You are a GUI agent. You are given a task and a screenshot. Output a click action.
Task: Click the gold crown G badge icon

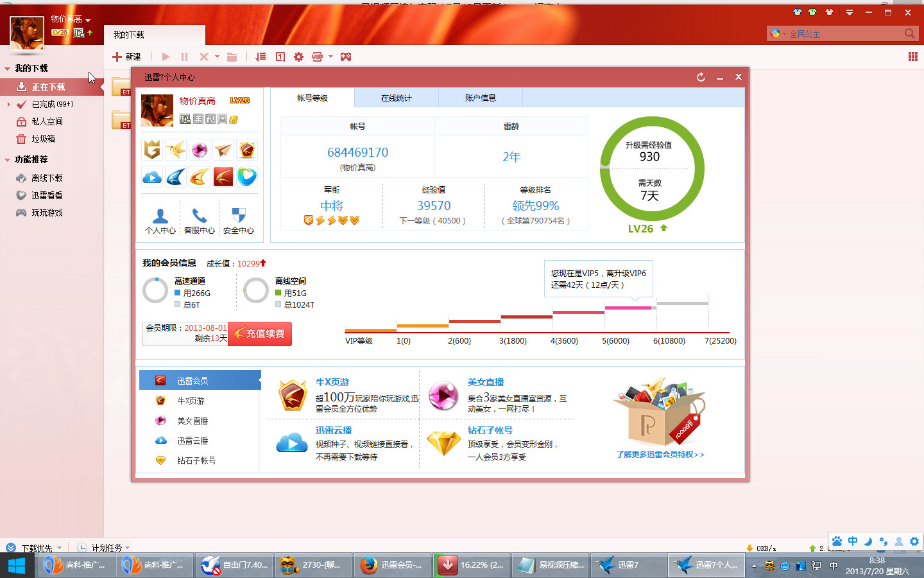(152, 150)
